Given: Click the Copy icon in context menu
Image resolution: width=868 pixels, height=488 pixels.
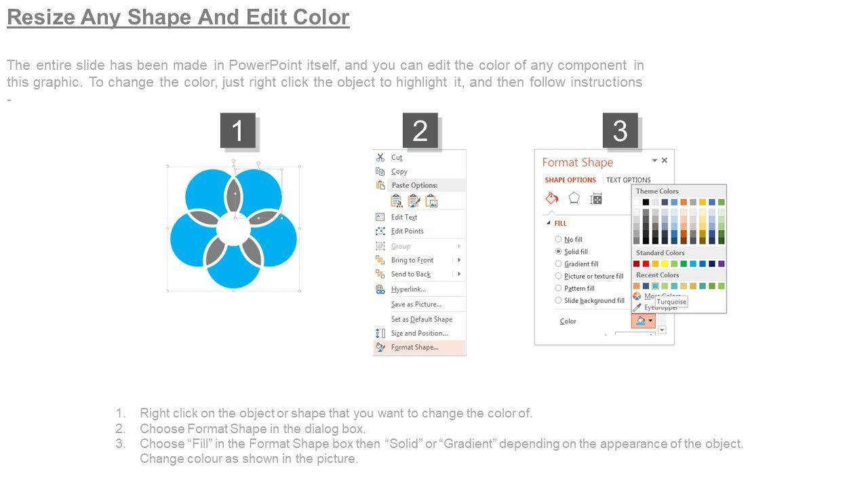Looking at the screenshot, I should tap(380, 171).
